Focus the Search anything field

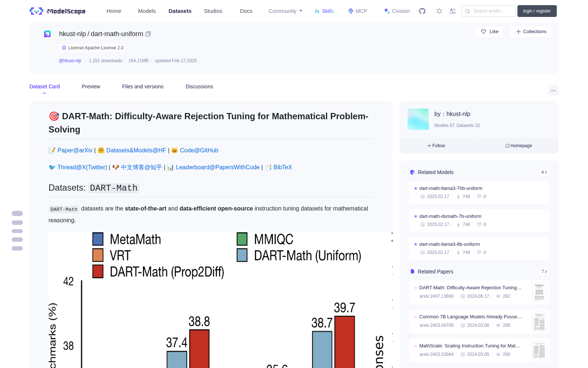(x=488, y=11)
